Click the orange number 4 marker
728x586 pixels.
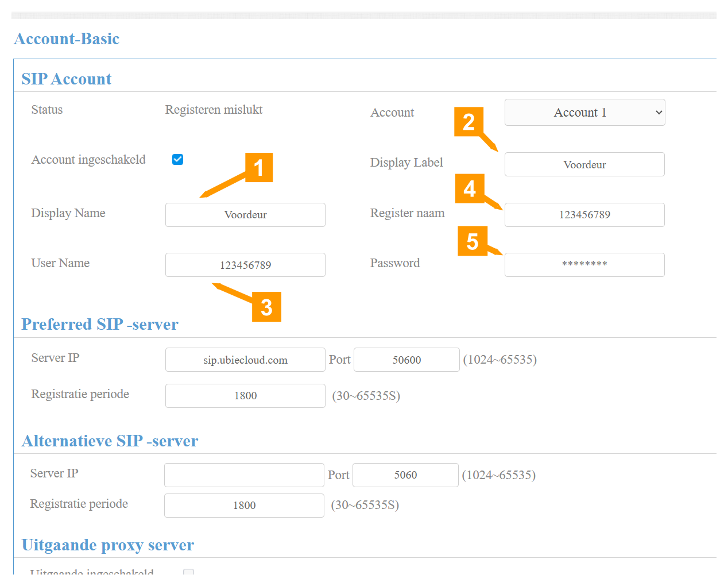tap(470, 188)
